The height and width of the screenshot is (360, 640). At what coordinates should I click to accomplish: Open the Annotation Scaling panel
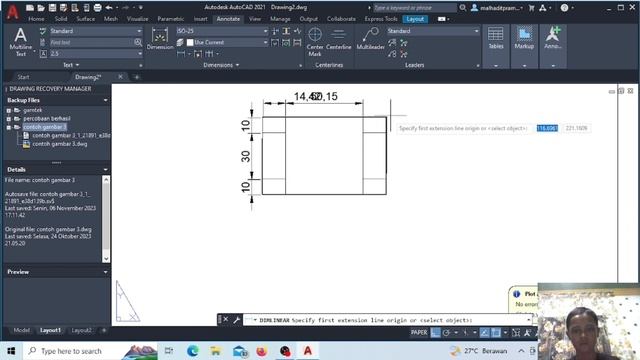point(553,46)
